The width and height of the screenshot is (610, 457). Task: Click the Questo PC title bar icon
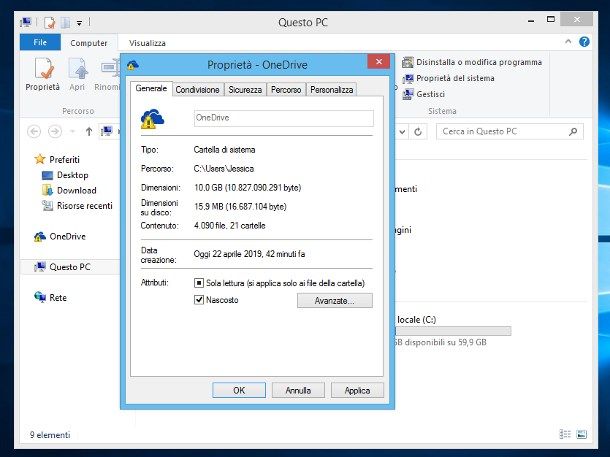pos(26,23)
